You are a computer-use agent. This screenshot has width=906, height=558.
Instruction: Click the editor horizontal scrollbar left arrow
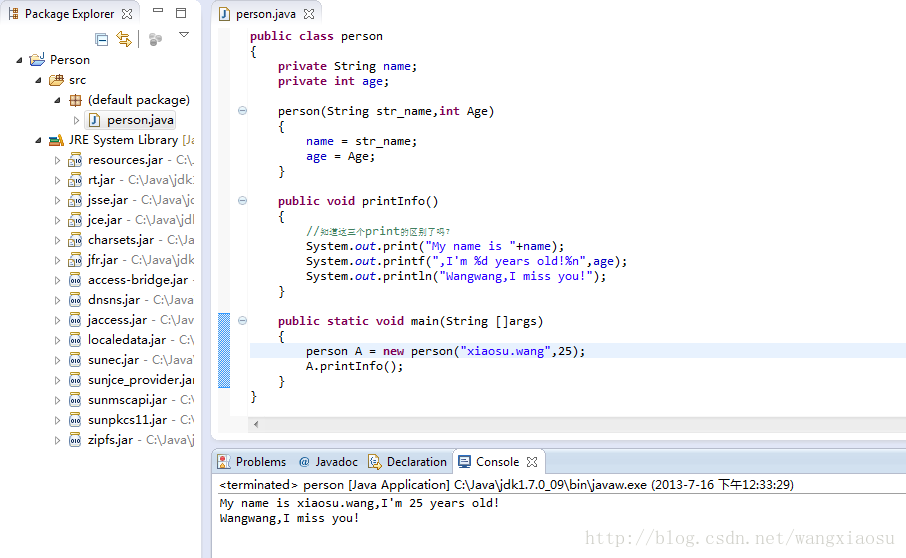pos(256,424)
